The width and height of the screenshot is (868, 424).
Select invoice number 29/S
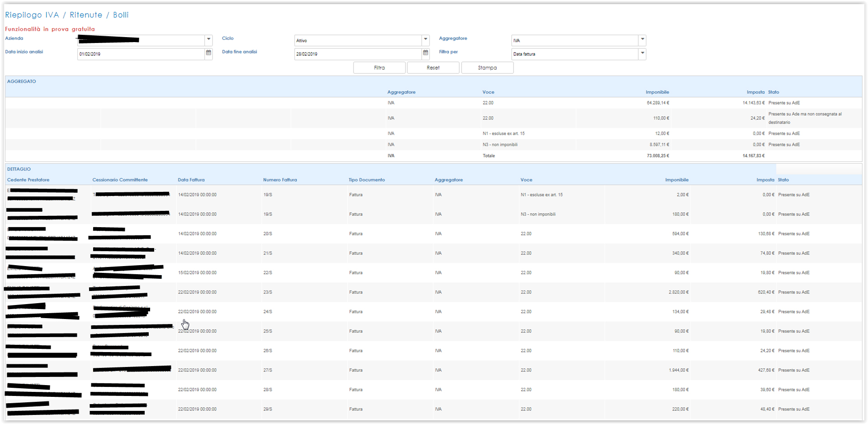[x=268, y=409]
